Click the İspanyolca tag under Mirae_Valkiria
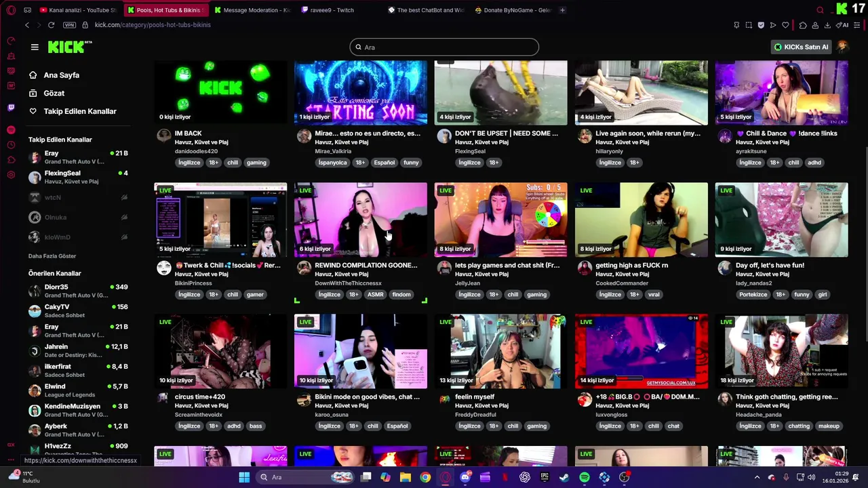The height and width of the screenshot is (488, 868). pos(332,163)
